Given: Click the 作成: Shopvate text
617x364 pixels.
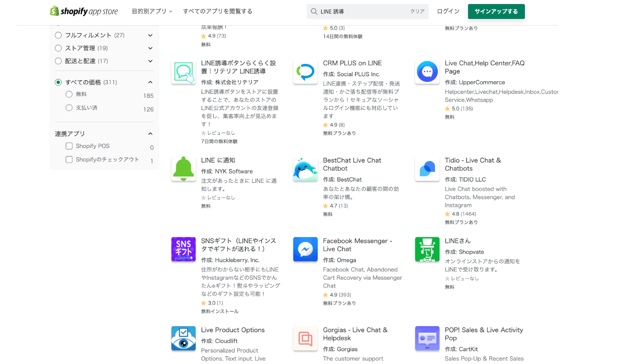Looking at the screenshot, I should pyautogui.click(x=465, y=252).
